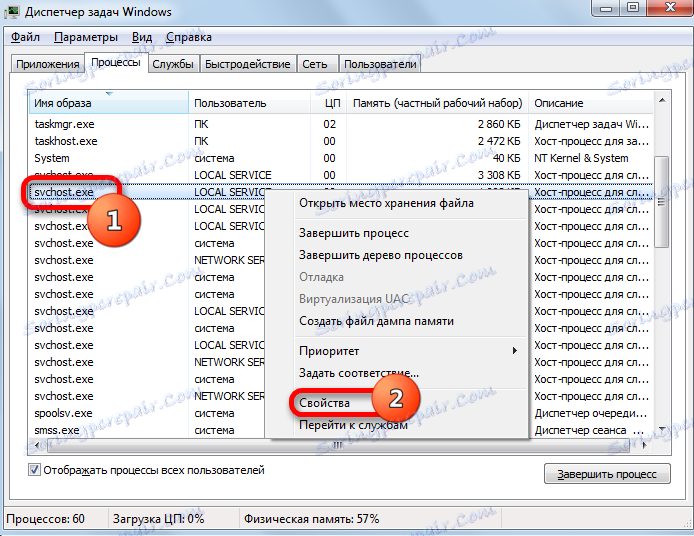Viewport: 694px width, 536px height.
Task: Click the vertical scrollbar down arrow
Action: click(662, 429)
